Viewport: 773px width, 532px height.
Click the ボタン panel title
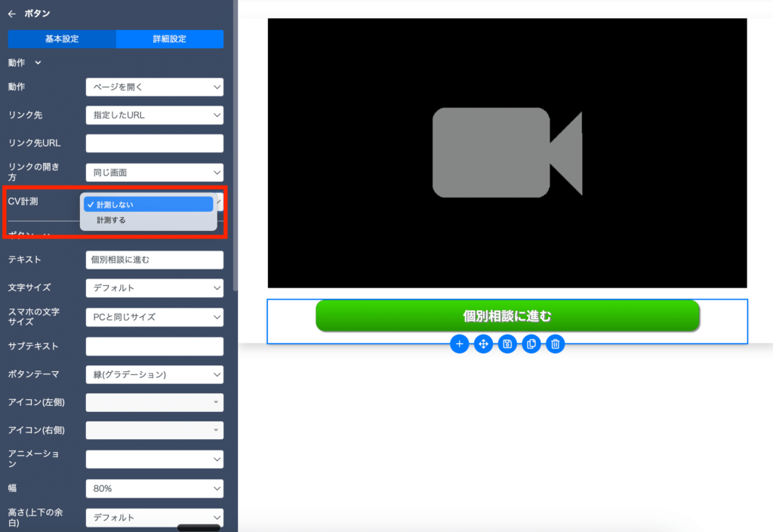click(38, 14)
